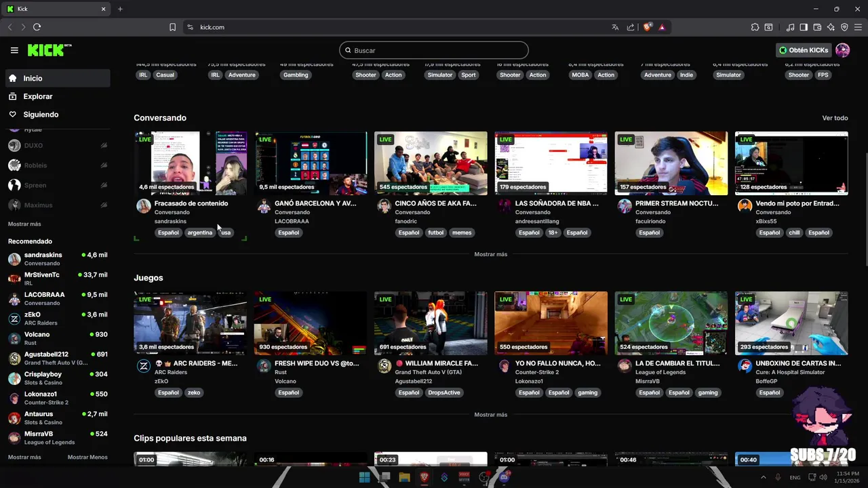Click the zEkO channel avatar in Juegos
The height and width of the screenshot is (488, 868).
(x=143, y=366)
